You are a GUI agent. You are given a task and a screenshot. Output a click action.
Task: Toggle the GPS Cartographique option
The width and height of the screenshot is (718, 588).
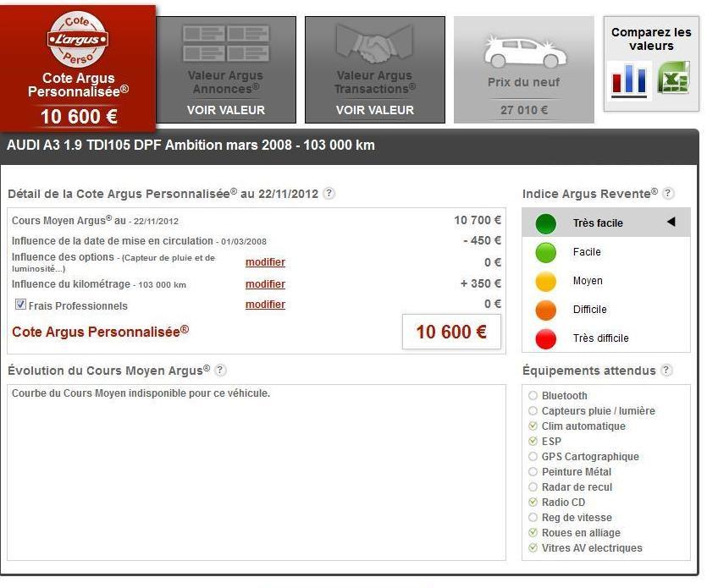(x=533, y=456)
